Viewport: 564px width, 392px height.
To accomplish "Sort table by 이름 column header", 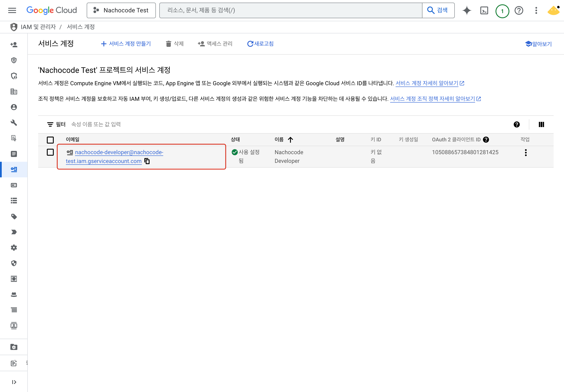I will tap(279, 139).
